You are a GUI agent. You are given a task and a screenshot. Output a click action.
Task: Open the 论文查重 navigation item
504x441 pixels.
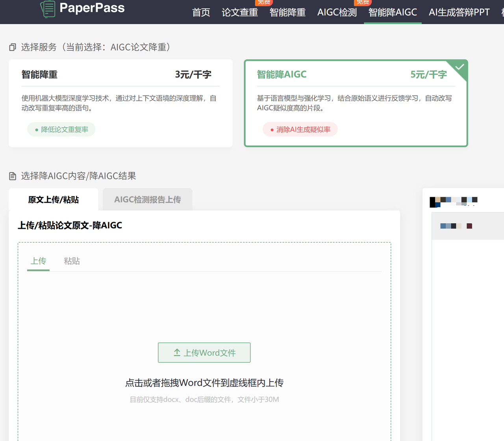tap(240, 13)
